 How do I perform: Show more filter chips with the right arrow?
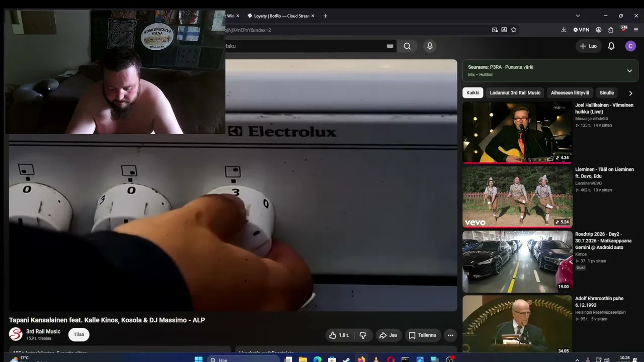tap(630, 93)
